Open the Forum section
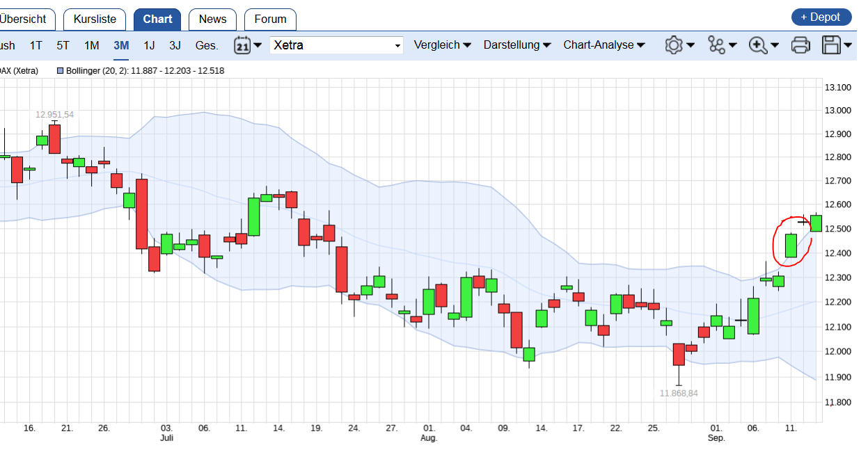 pyautogui.click(x=270, y=19)
